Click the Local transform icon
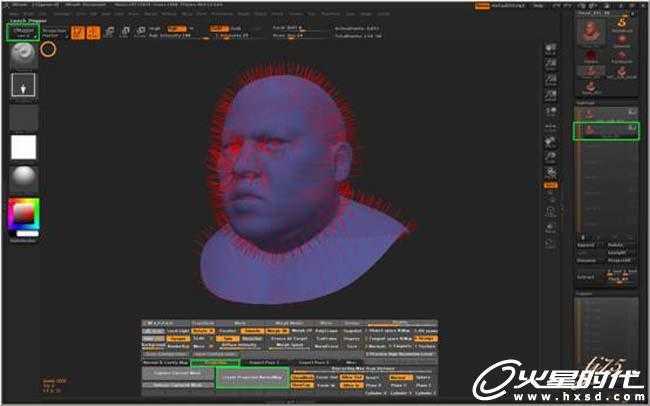Image resolution: width=650 pixels, height=406 pixels. [x=551, y=112]
